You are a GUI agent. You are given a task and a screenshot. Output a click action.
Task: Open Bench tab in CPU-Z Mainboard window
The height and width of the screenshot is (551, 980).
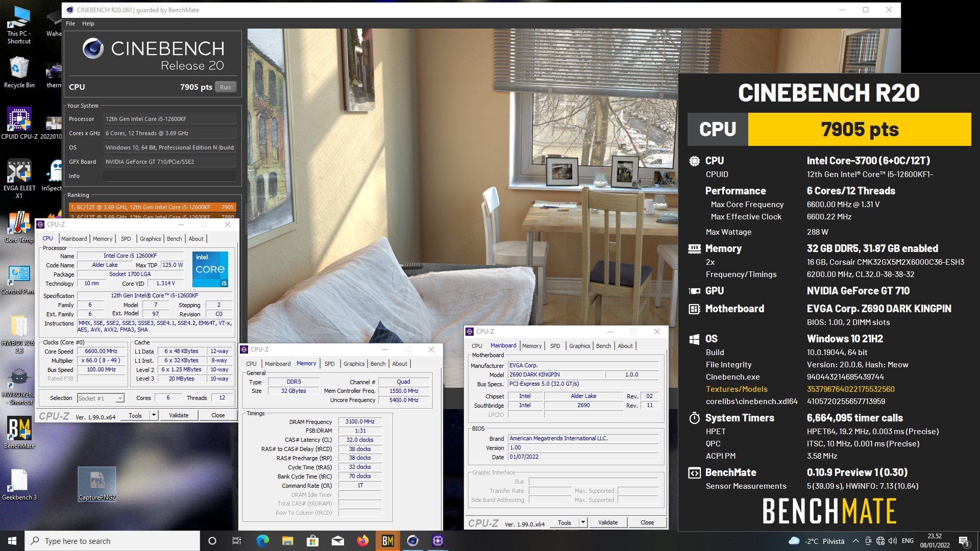pos(603,346)
